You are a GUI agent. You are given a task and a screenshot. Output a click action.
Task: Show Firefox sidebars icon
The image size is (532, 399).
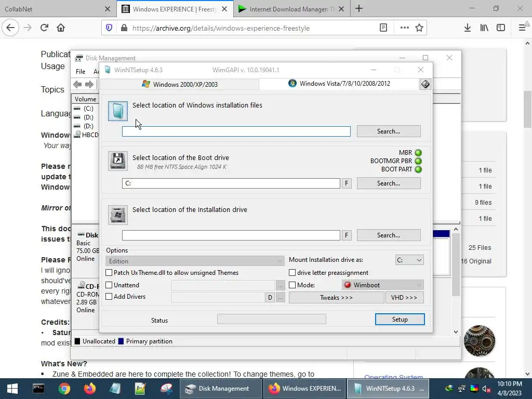pyautogui.click(x=501, y=28)
